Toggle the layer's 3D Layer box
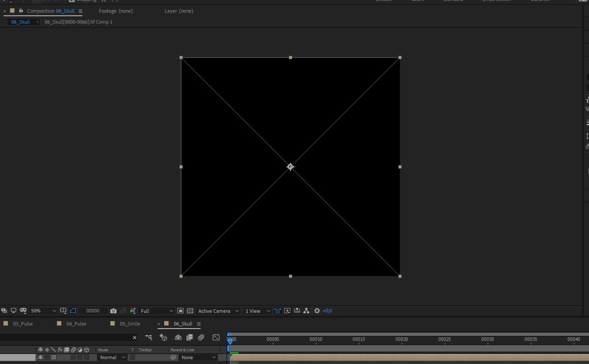 click(86, 358)
